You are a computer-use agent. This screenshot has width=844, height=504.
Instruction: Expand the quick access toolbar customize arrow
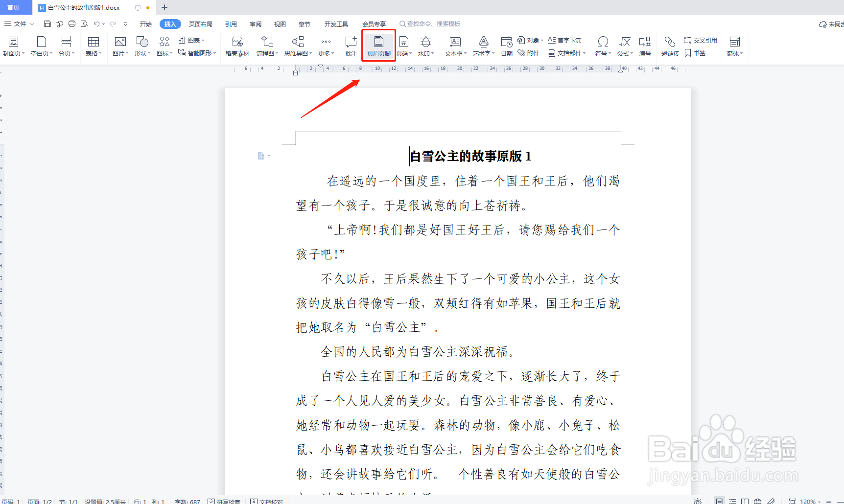click(x=126, y=23)
